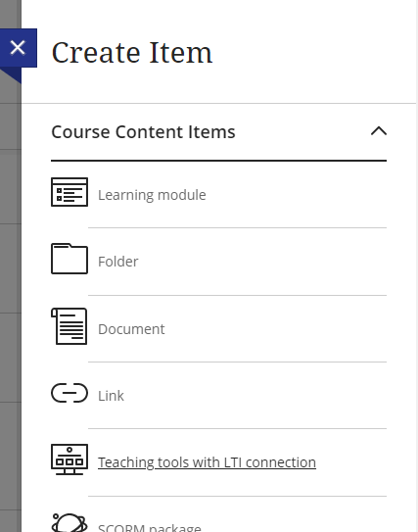
Task: Select the Folder text option
Action: [x=118, y=262]
